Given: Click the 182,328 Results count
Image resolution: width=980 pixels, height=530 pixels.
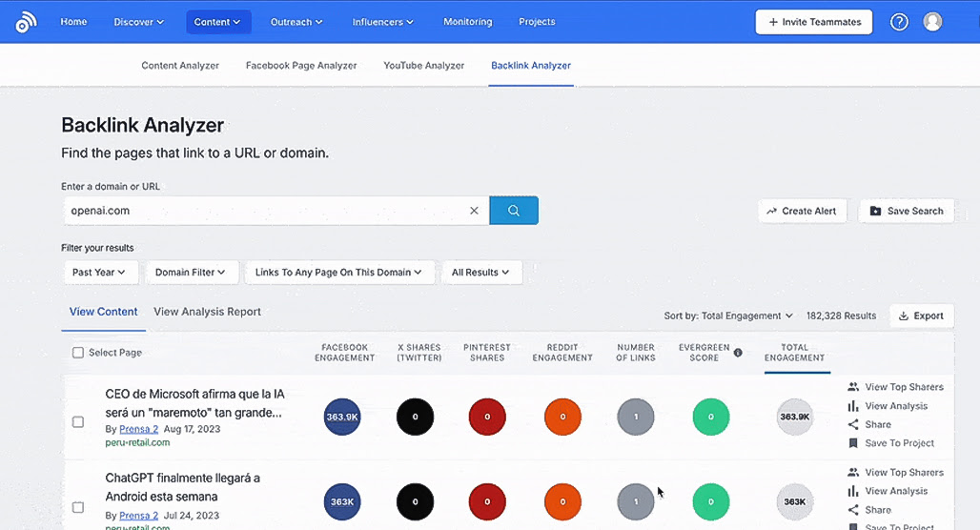Looking at the screenshot, I should click(x=841, y=316).
